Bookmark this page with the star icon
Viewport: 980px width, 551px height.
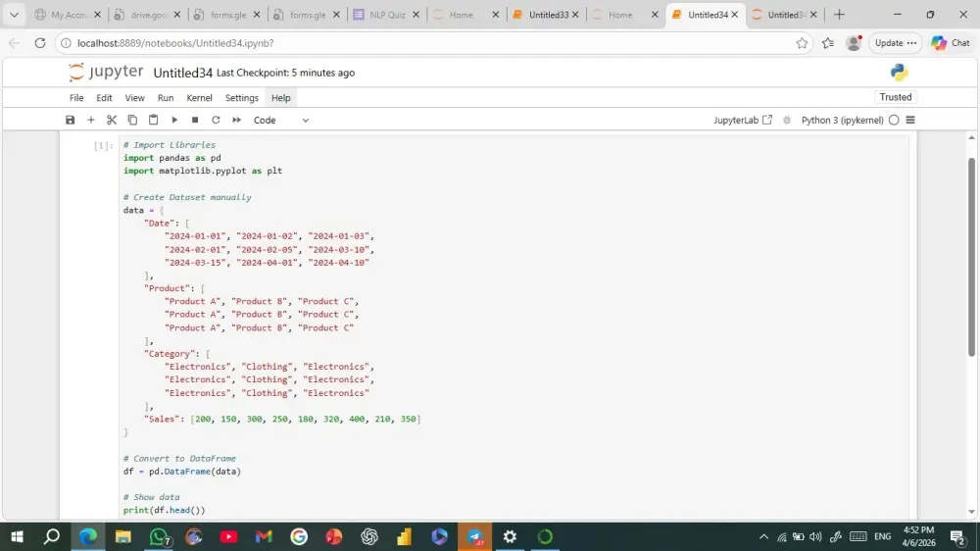point(802,43)
